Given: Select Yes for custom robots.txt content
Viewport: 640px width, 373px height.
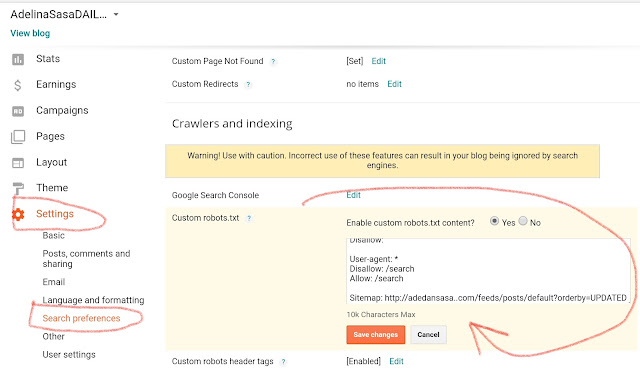Looking at the screenshot, I should (x=494, y=221).
